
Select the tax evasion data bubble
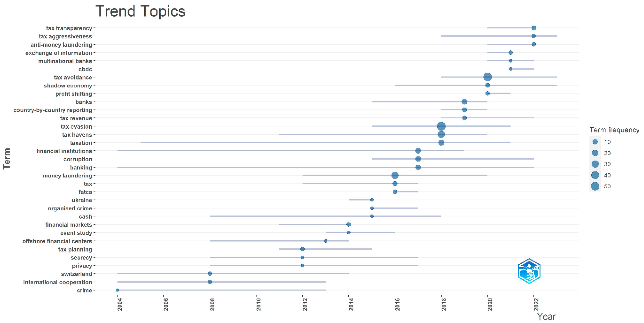[441, 126]
